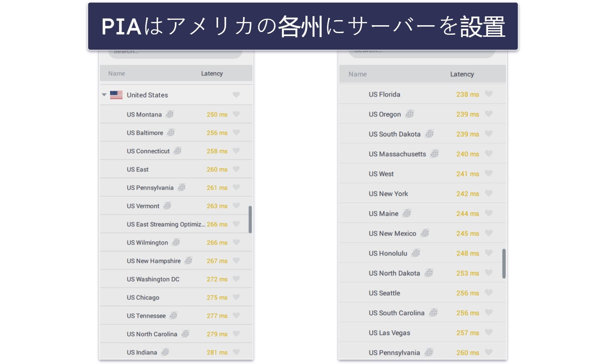592x364 pixels.
Task: Collapse the United States server group
Action: coord(104,95)
